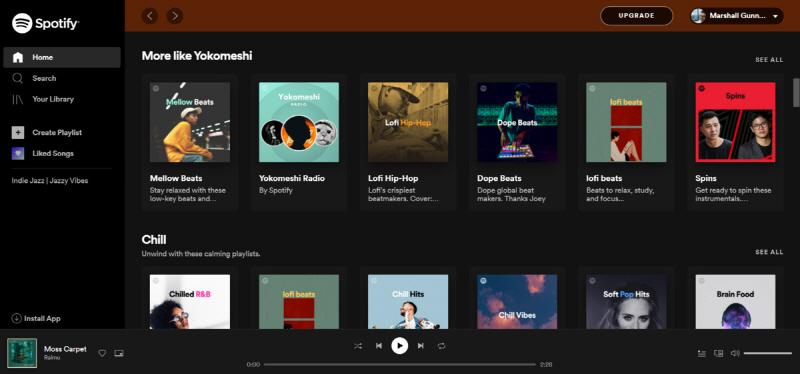800x374 pixels.
Task: Click the Yokomeshi Radio title text
Action: 292,179
